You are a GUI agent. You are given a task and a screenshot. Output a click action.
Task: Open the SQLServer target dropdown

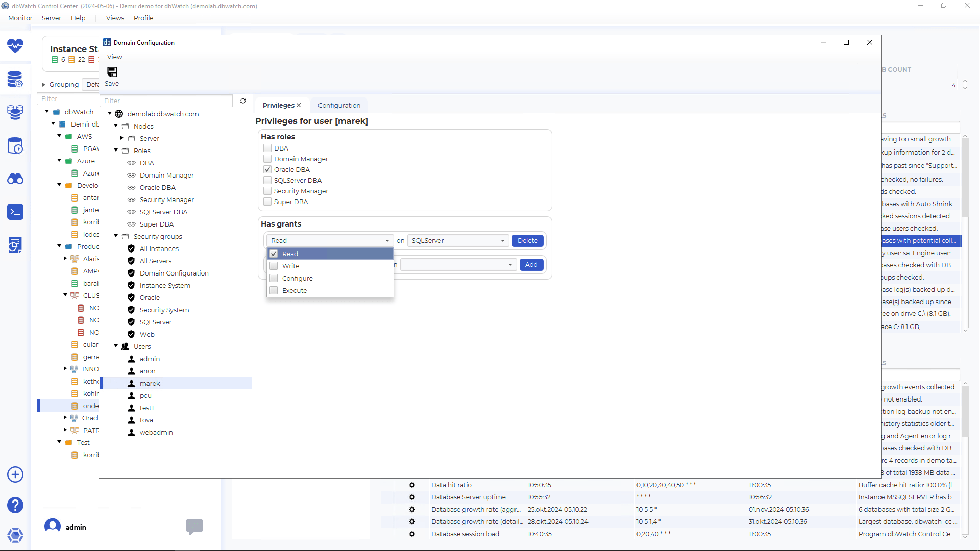(x=458, y=241)
